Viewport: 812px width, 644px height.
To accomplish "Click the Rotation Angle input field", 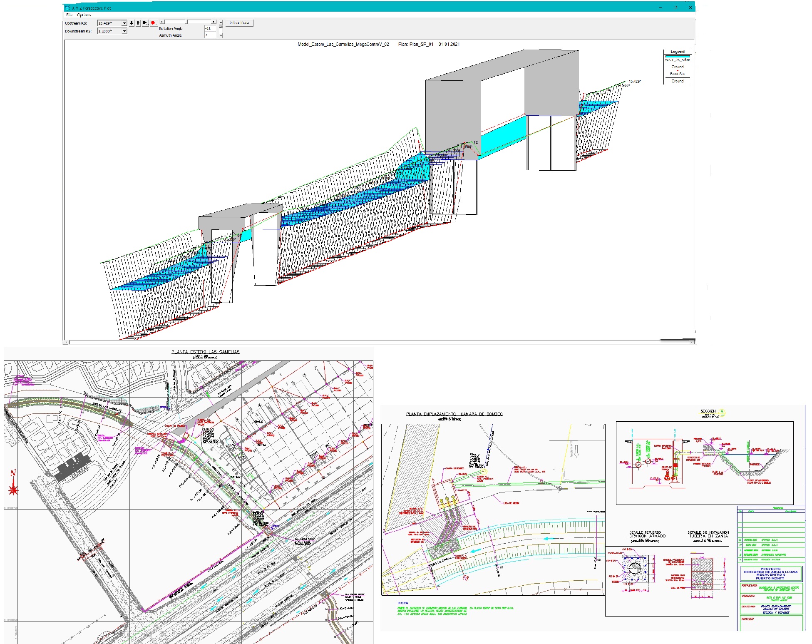I will [209, 29].
